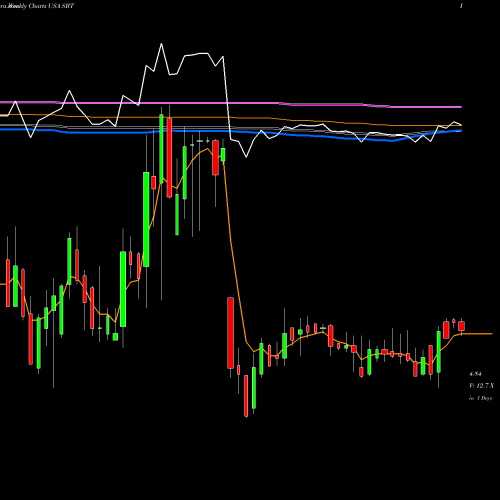Click the 'V: 12.7 N' volume label

pos(481,386)
